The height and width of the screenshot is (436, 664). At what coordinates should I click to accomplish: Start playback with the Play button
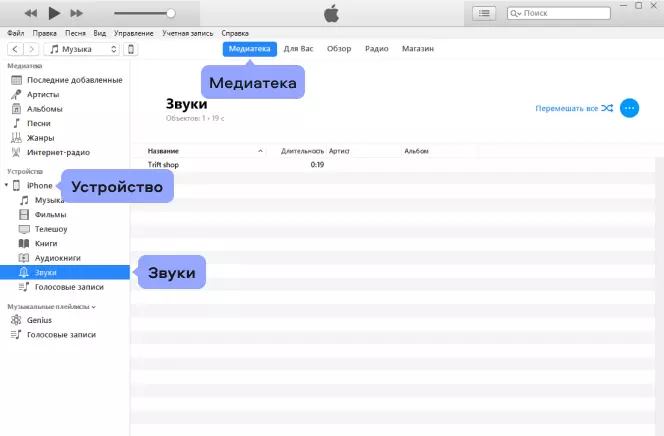54,13
